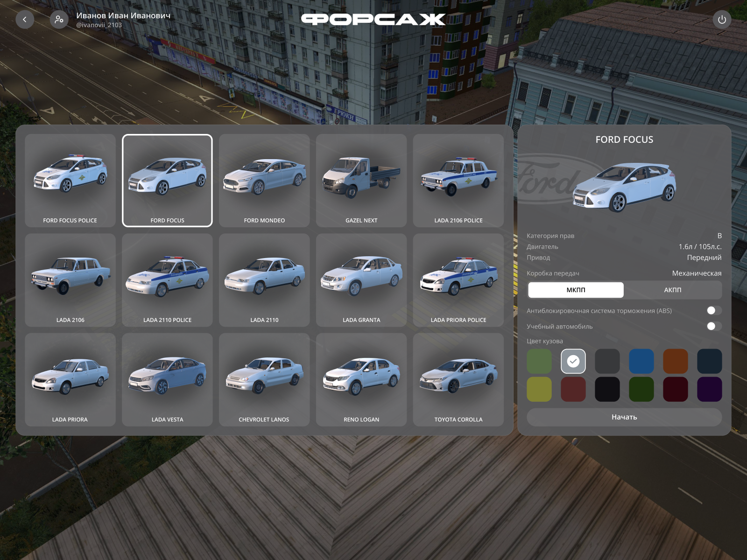Open the user profile settings icon

click(x=59, y=20)
